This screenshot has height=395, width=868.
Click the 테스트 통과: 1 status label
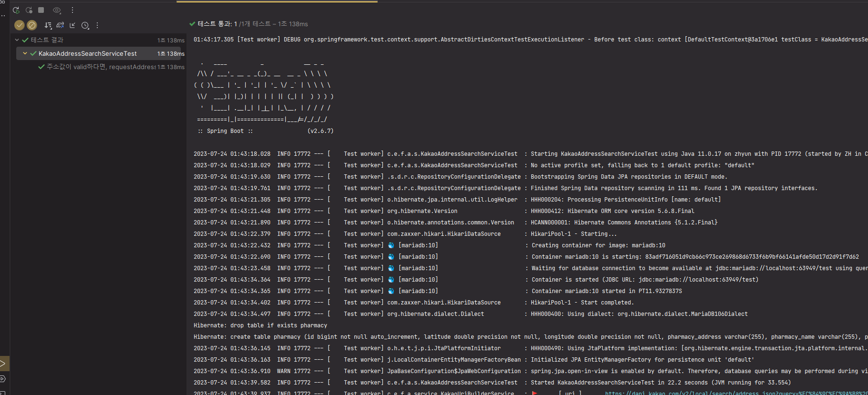pos(213,24)
